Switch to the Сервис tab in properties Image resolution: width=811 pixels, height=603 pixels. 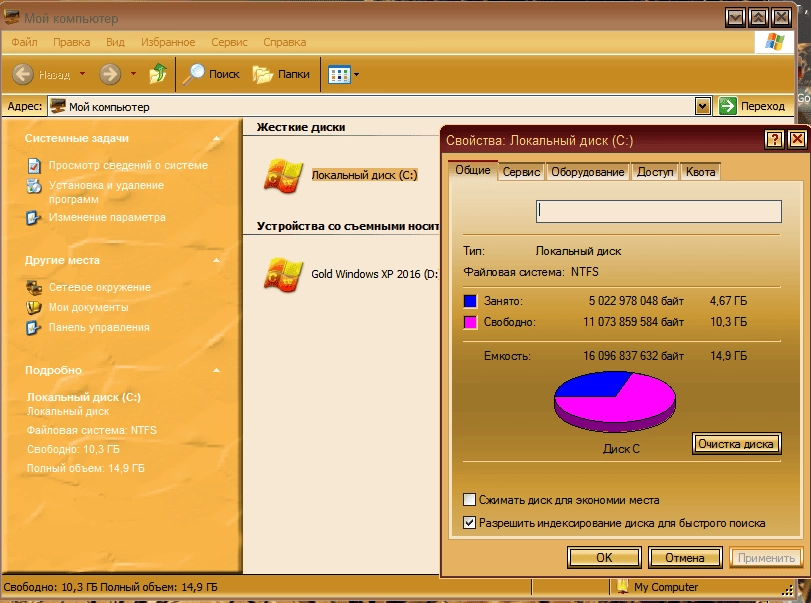[x=521, y=172]
